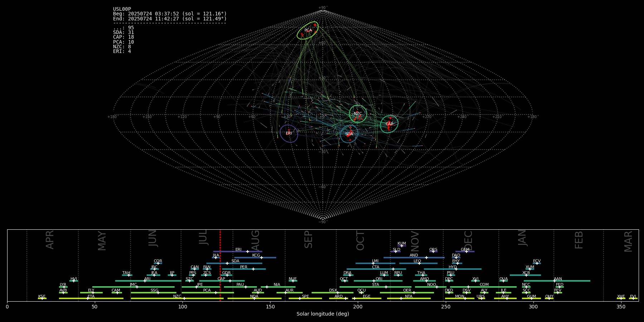The image size is (644, 322).
Task: Click the 300 tick label on solar longitude axis
Action: [x=533, y=307]
